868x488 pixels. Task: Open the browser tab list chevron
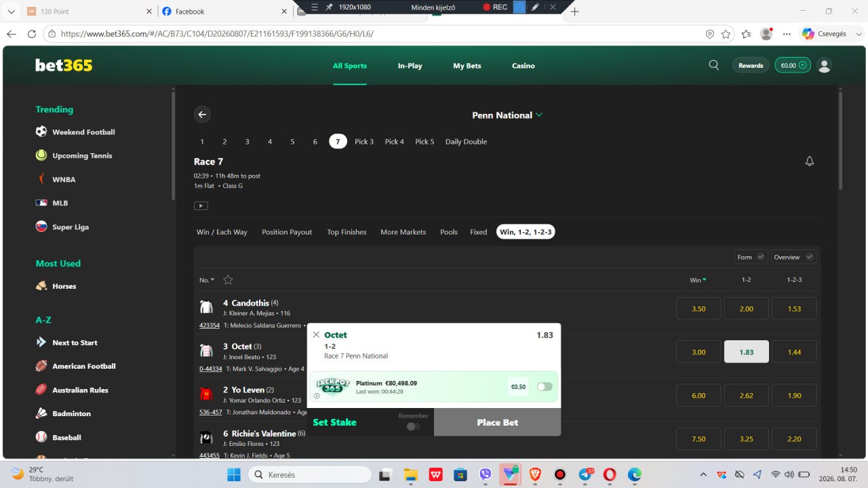click(x=11, y=12)
